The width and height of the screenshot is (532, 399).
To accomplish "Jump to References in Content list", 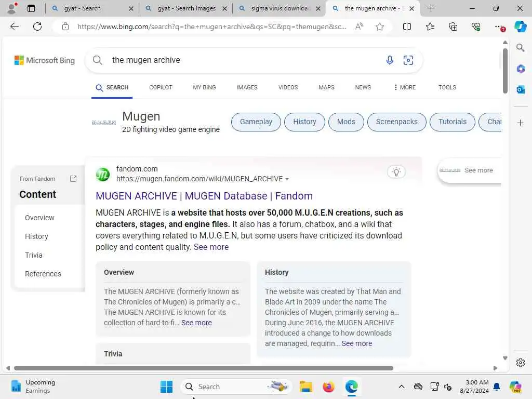I will coord(43,274).
